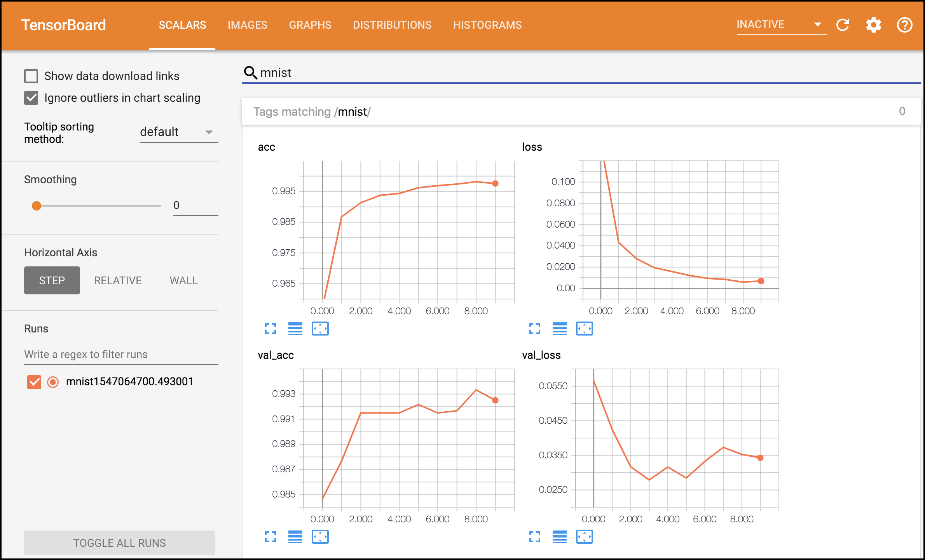Switch to the GRAPHS tab

(310, 25)
